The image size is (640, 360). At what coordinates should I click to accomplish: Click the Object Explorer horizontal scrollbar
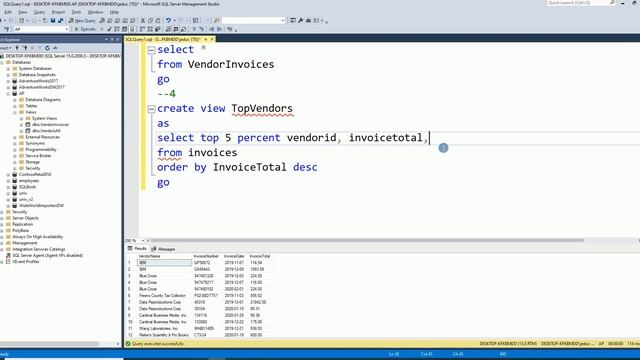50,344
